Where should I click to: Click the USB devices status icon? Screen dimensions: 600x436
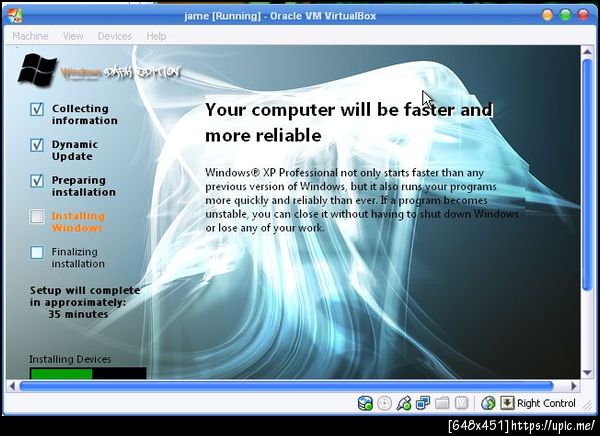(x=404, y=403)
